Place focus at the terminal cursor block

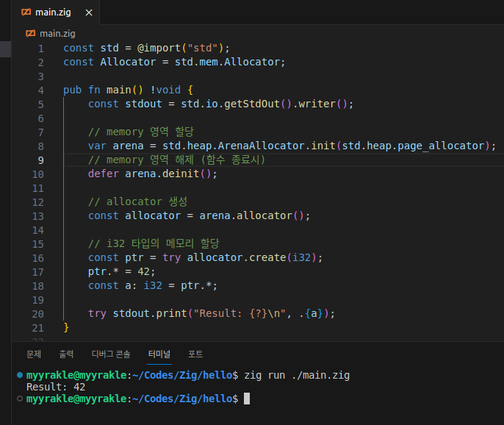(247, 399)
